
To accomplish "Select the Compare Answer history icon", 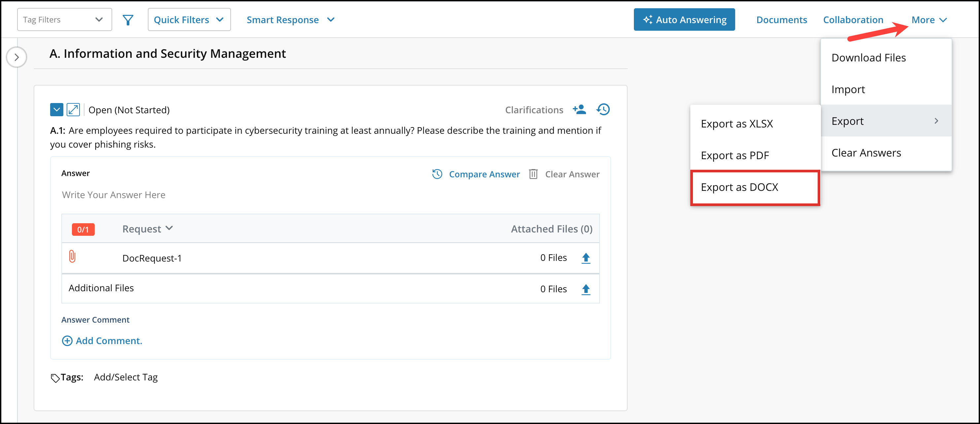I will (x=438, y=174).
